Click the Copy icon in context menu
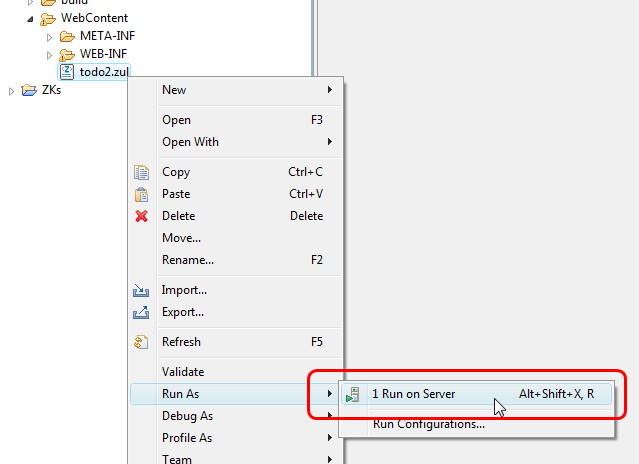Screen dimensions: 639x464 142,172
